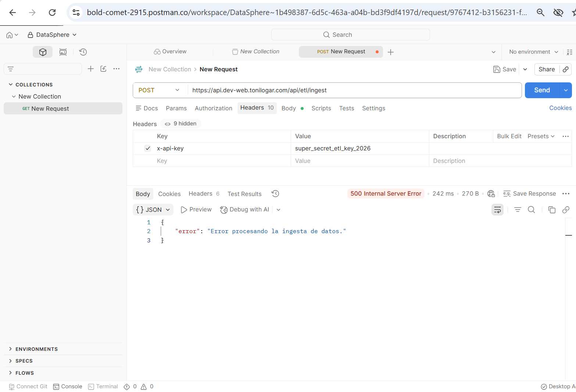Switch to the New Collection tab
The image size is (576, 392).
tap(256, 52)
